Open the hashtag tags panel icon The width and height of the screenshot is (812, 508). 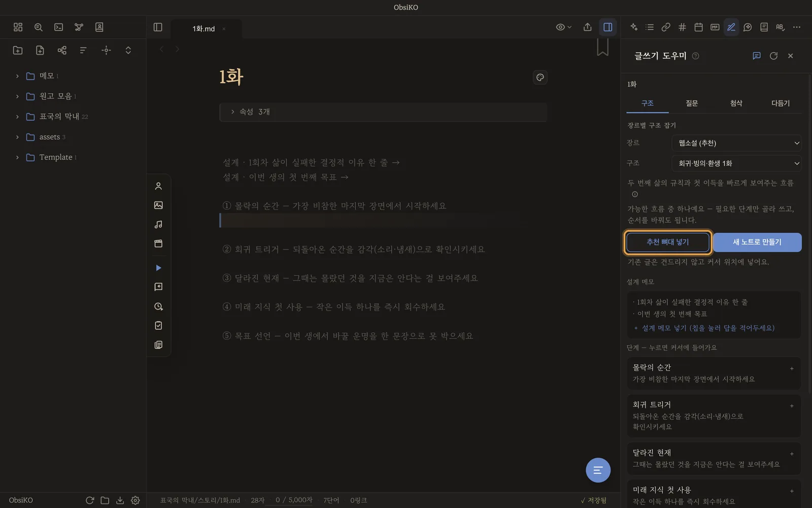pos(682,27)
